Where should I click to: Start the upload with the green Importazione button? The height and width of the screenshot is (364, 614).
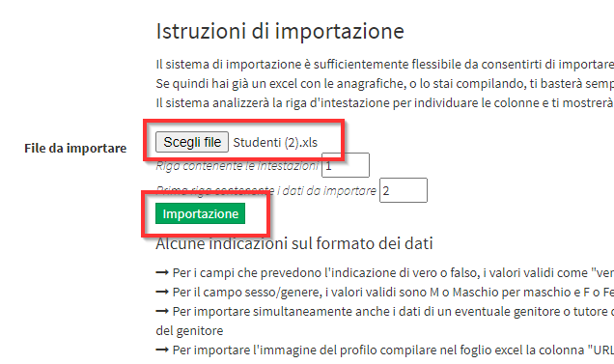(200, 213)
